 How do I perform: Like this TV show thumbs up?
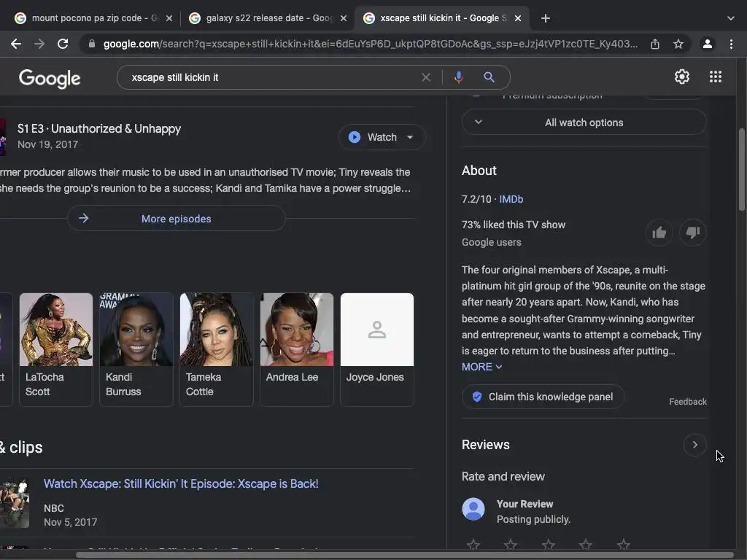659,233
